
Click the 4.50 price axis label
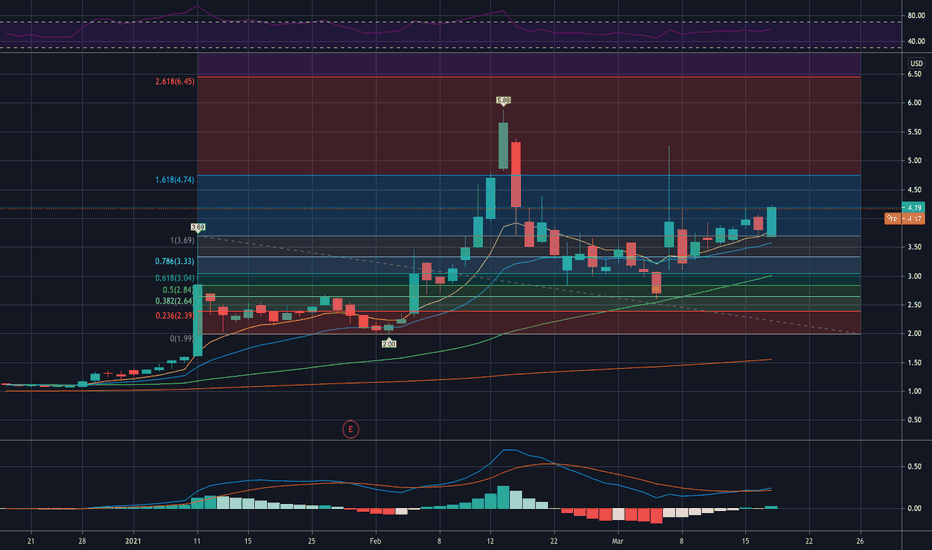[x=914, y=190]
